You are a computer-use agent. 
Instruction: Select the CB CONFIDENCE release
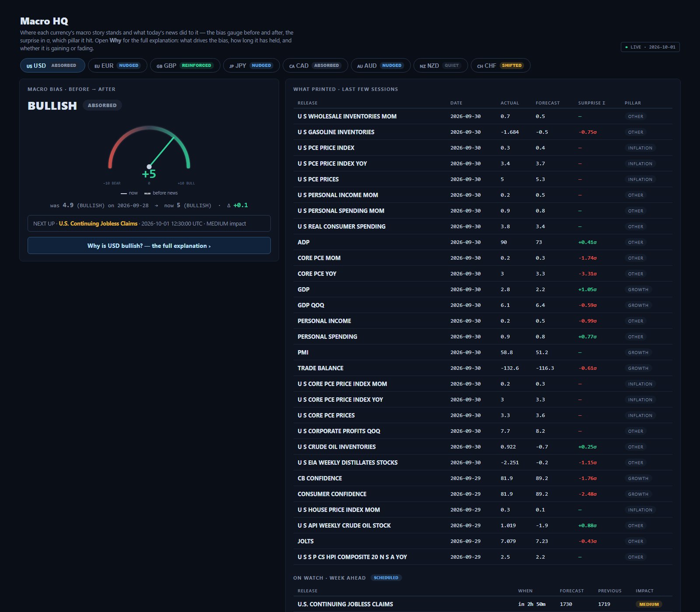coord(483,478)
